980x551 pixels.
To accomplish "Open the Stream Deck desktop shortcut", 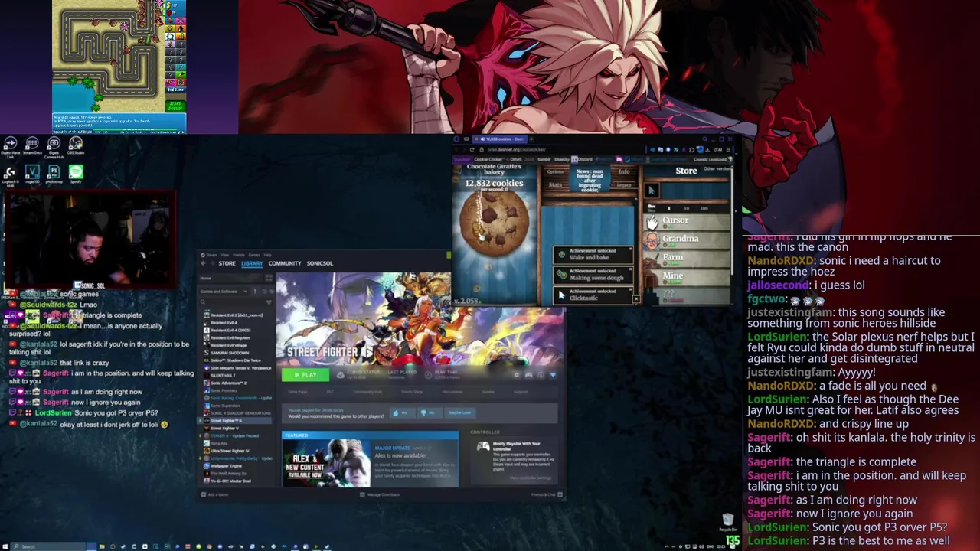I will point(32,146).
